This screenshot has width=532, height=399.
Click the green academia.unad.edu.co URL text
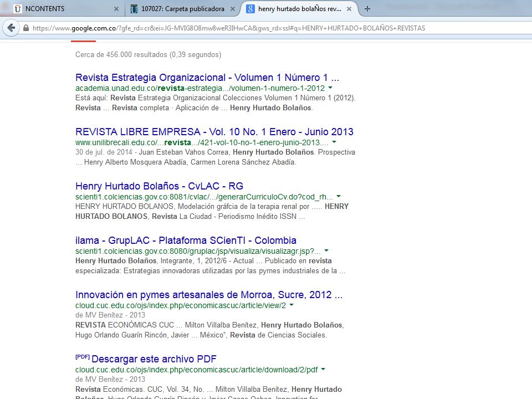click(200, 88)
